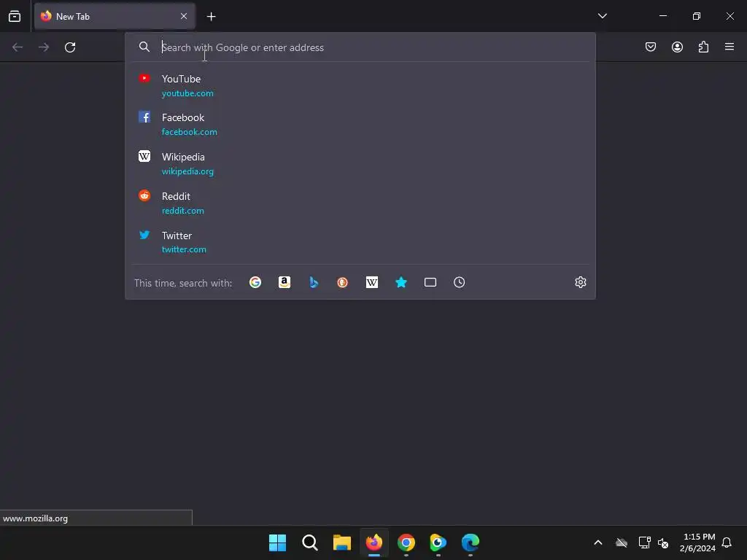Open Microsoft Edge from taskbar

471,542
